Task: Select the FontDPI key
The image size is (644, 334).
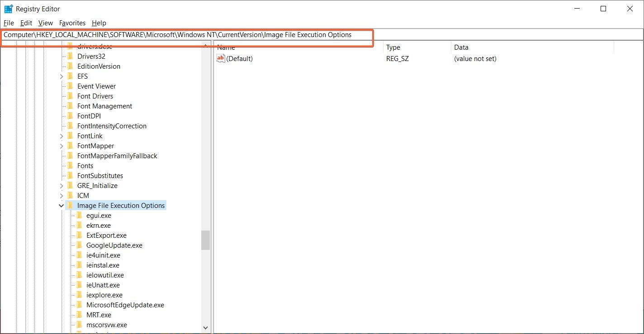Action: [89, 116]
